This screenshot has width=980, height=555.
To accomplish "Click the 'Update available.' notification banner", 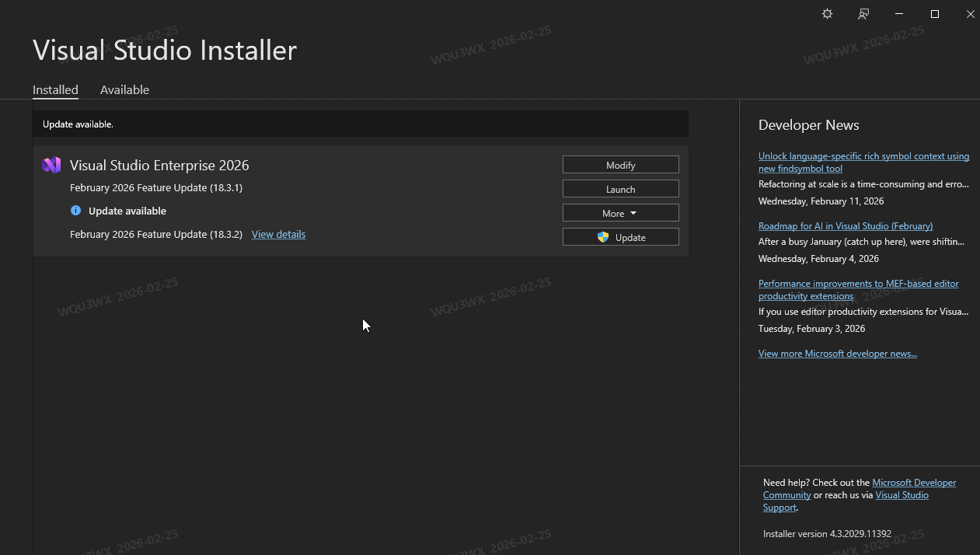I will (x=361, y=124).
